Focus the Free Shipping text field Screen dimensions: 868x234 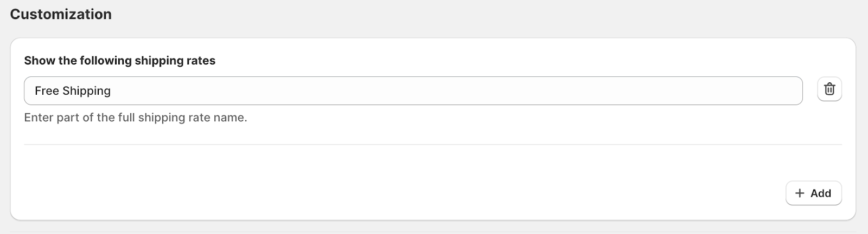tap(412, 91)
